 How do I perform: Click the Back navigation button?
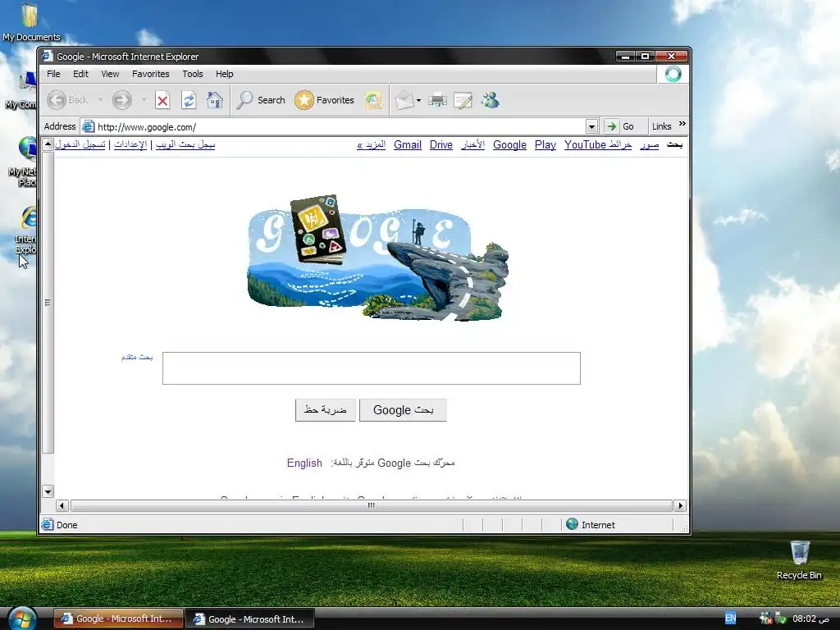point(67,100)
